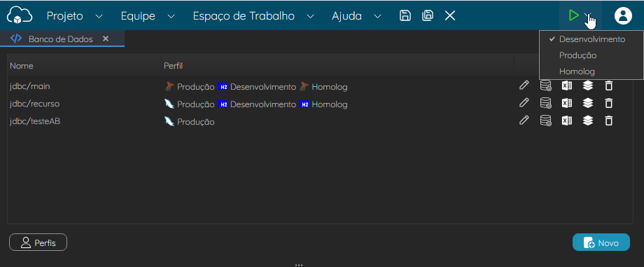Click the Novo button
Viewport: 644px width, 267px height.
click(x=601, y=242)
